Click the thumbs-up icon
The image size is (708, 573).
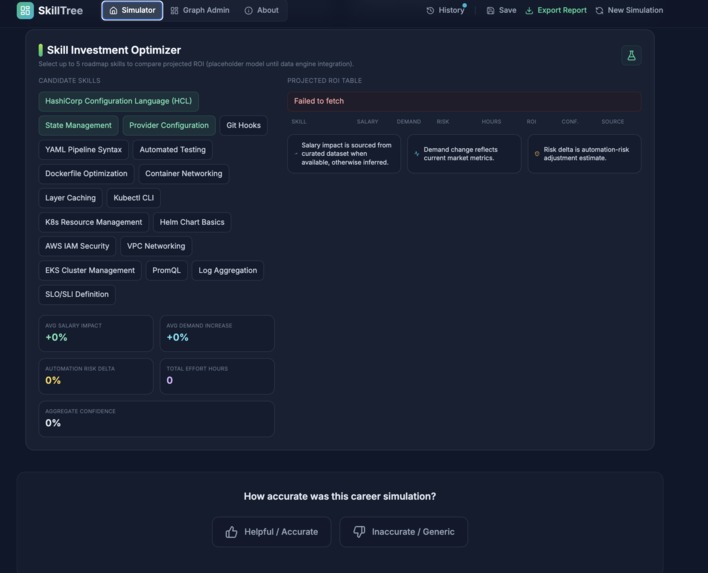pos(231,532)
